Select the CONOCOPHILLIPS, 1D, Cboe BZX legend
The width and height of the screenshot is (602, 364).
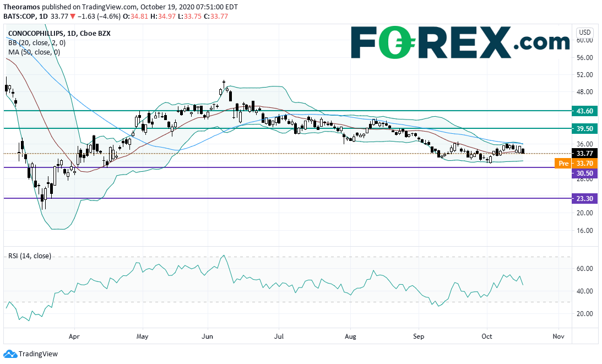coord(59,34)
